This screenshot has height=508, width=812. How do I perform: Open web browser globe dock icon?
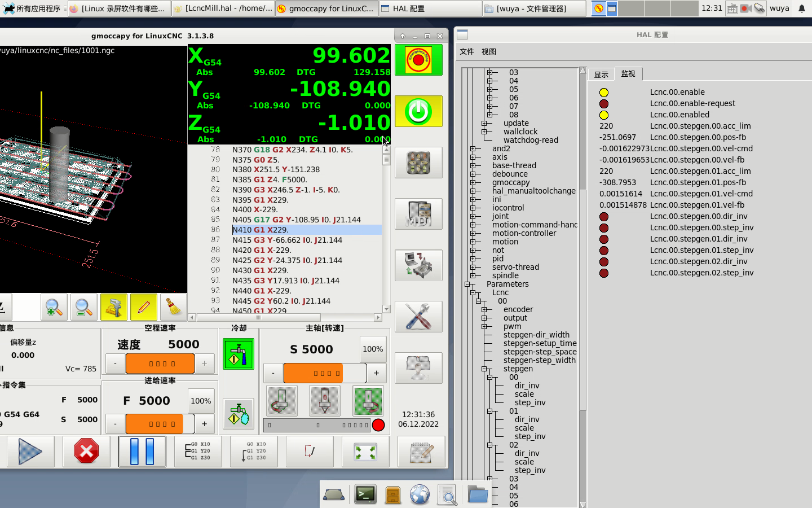tap(420, 495)
